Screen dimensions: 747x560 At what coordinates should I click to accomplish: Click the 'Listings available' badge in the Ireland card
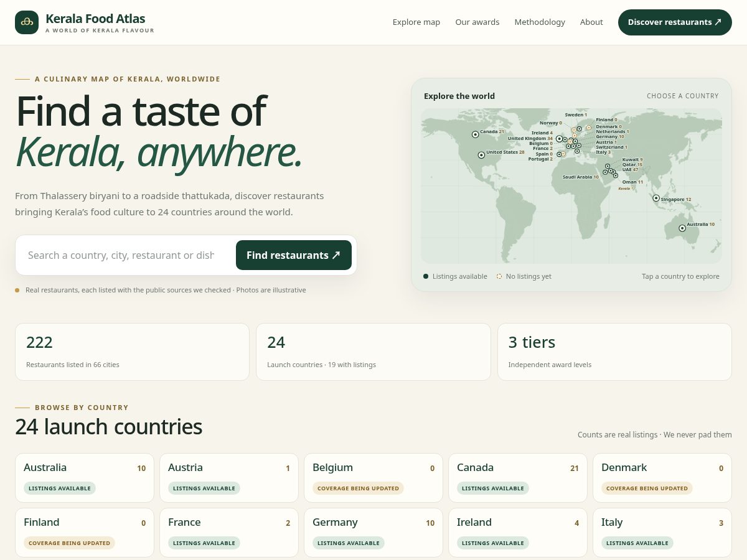point(492,543)
